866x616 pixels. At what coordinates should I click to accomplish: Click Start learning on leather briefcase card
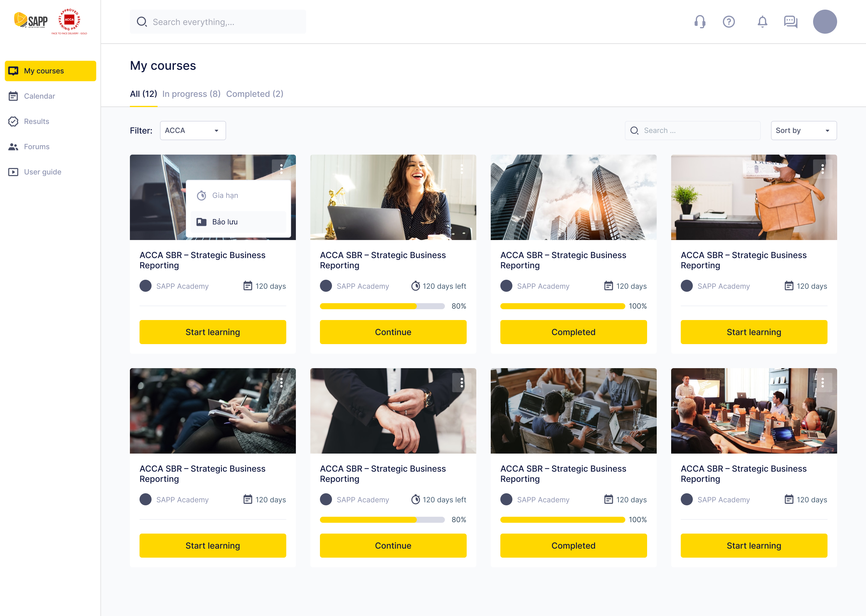pyautogui.click(x=754, y=332)
